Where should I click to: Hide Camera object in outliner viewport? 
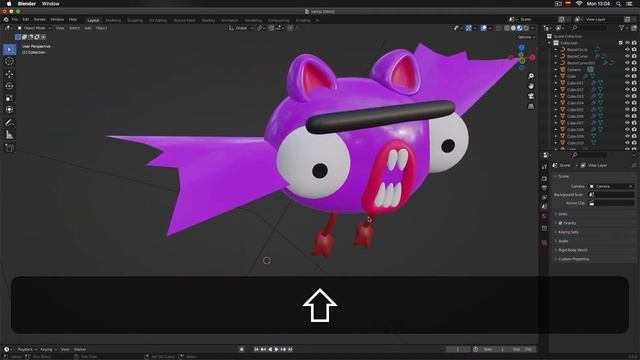tap(627, 69)
